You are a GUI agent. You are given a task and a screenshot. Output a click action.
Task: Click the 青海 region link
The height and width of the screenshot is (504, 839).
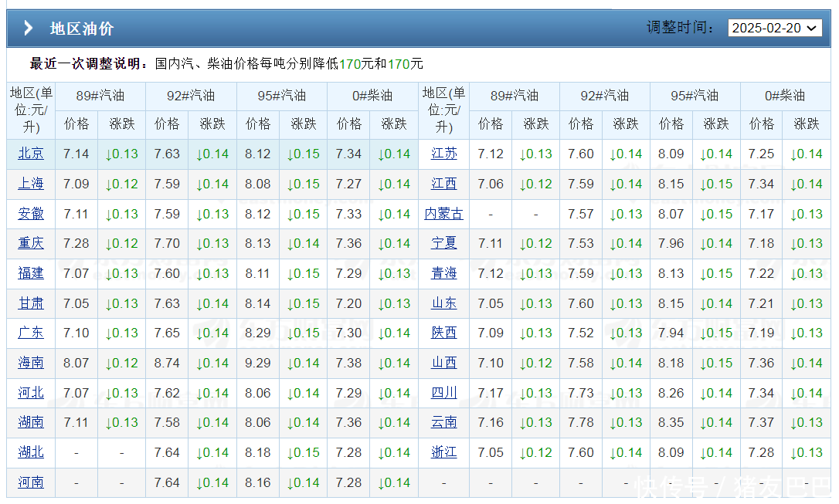444,273
